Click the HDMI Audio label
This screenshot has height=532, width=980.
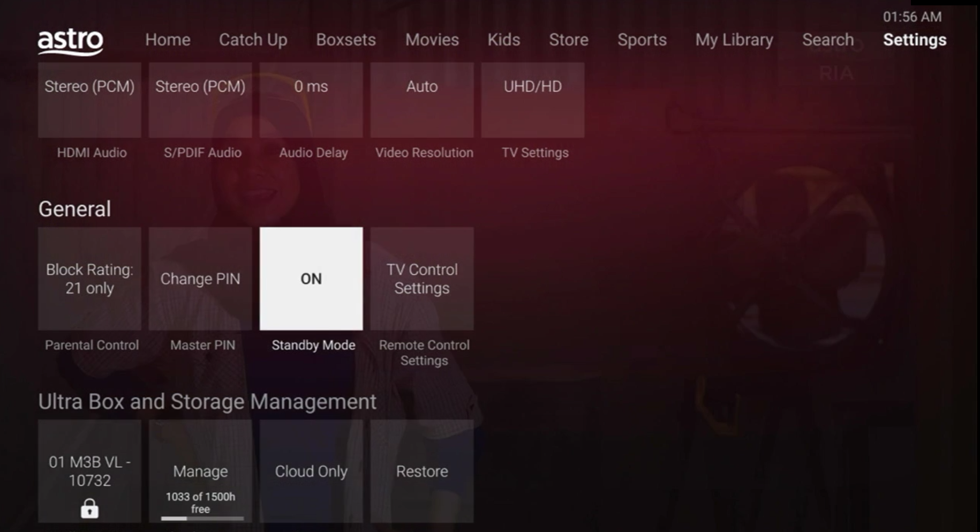point(92,153)
